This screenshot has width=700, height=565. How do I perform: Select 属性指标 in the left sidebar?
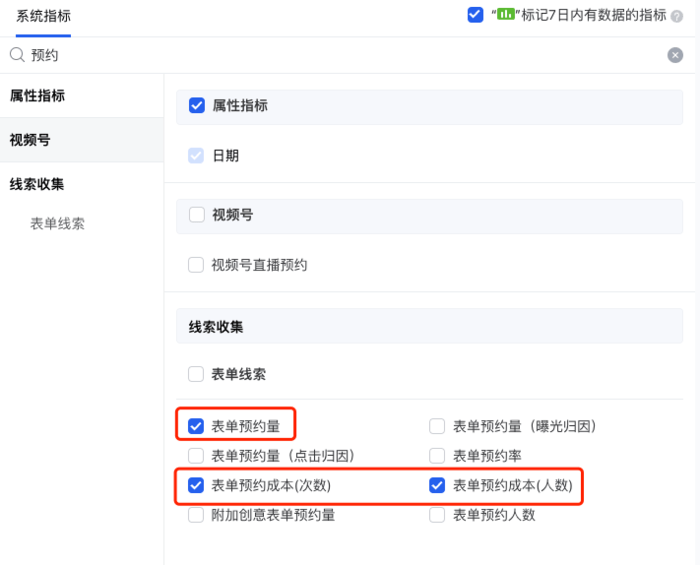[x=38, y=96]
